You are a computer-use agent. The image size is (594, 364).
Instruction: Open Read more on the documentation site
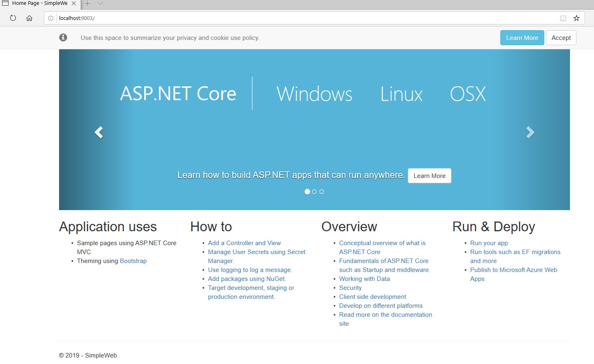[385, 319]
